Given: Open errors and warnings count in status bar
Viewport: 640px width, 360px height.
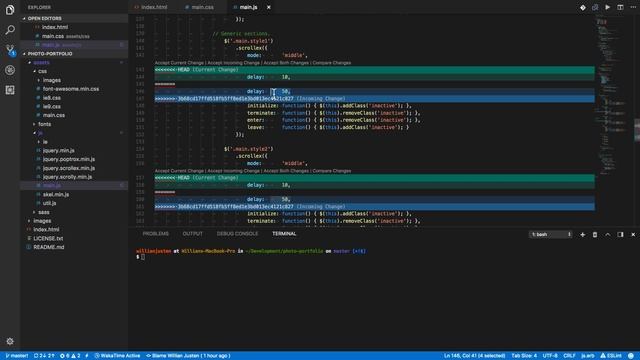Looking at the screenshot, I should pyautogui.click(x=70, y=356).
